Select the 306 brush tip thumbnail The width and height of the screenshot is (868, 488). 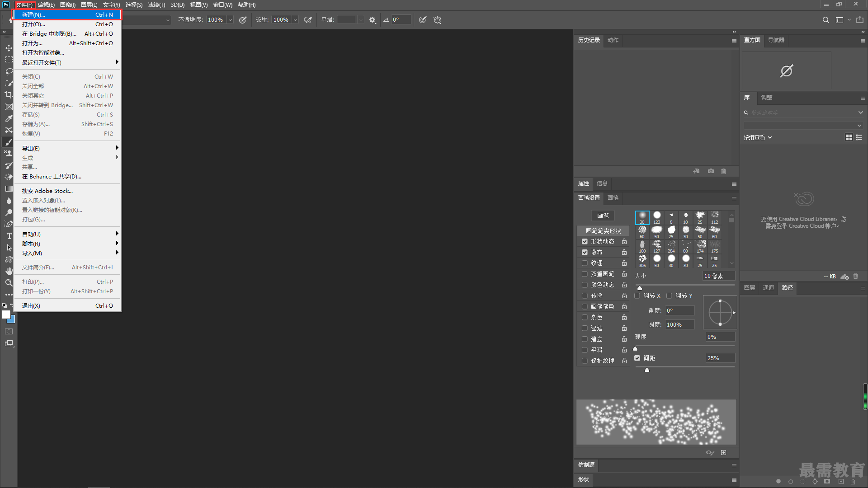tap(642, 261)
